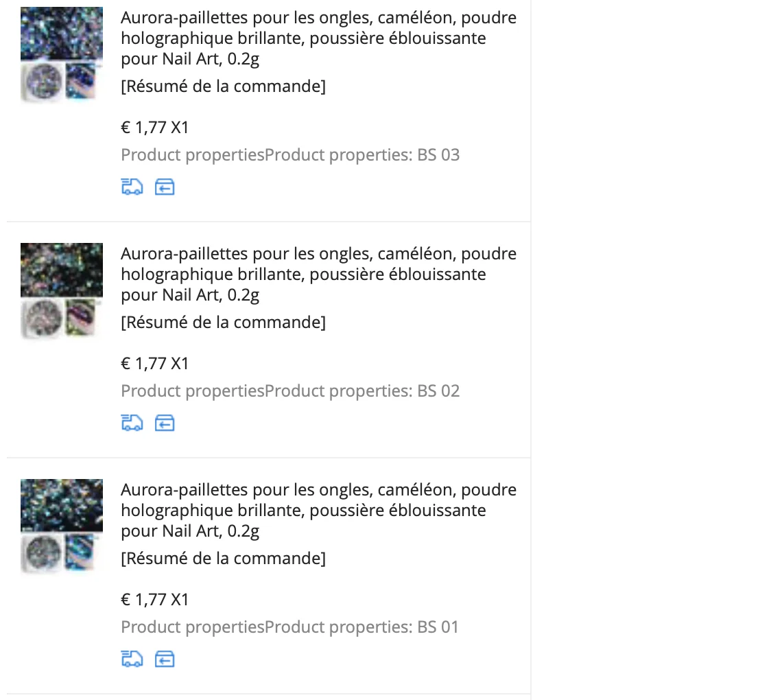Click the return box icon for BS 01 item
The image size is (771, 700).
click(x=165, y=660)
